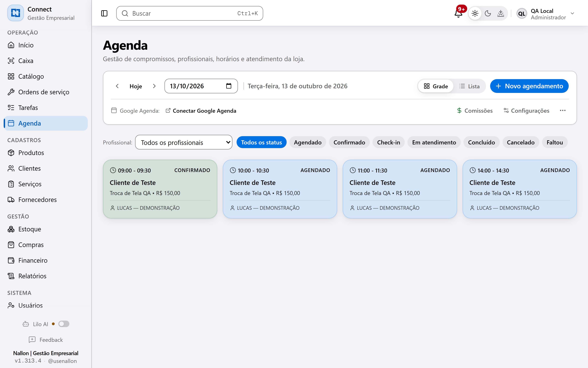
Task: Open Financeiro in the sidebar
Action: click(46, 260)
